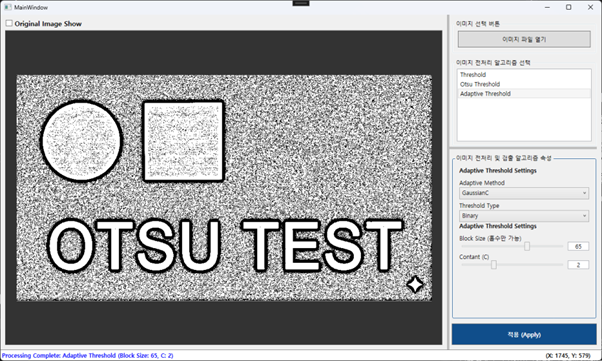Open the Adaptive Method GaussianC dropdown
The width and height of the screenshot is (602, 361).
tap(524, 193)
